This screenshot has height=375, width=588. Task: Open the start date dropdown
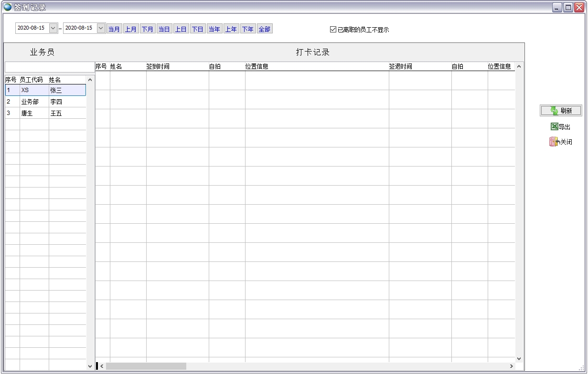click(53, 28)
